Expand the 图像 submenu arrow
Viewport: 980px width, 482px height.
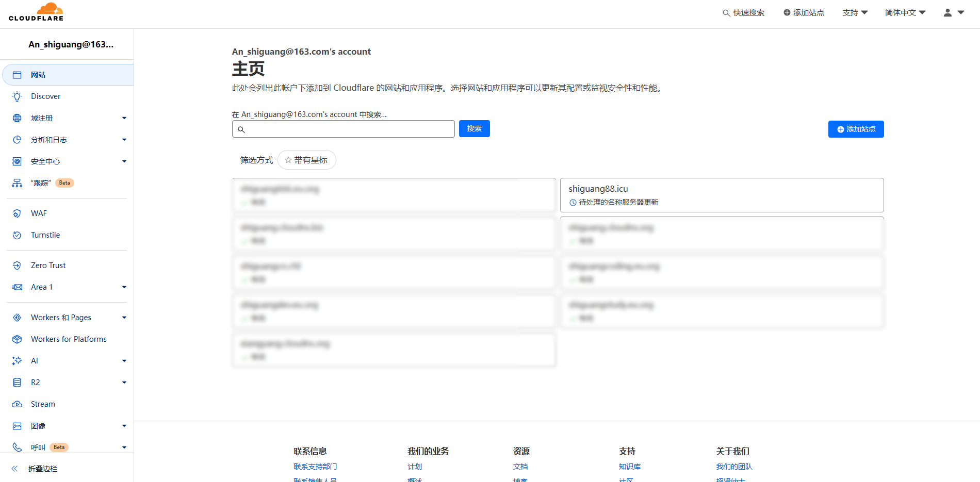pos(124,426)
